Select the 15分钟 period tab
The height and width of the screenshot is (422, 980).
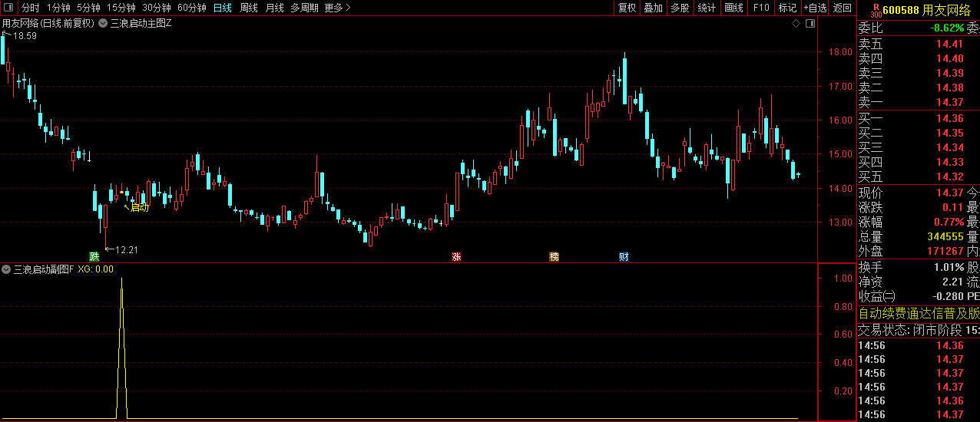point(121,8)
